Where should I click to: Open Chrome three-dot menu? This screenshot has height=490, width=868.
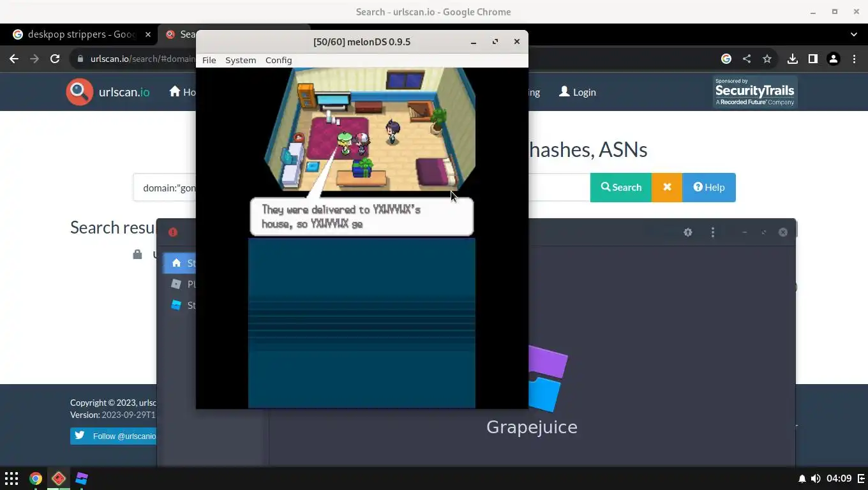854,59
